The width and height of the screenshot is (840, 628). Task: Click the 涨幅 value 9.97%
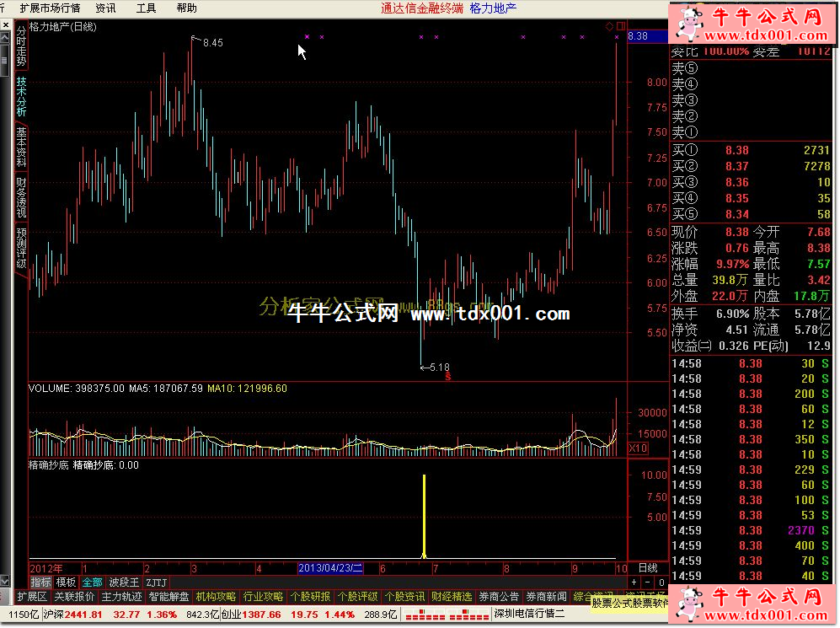[x=732, y=264]
